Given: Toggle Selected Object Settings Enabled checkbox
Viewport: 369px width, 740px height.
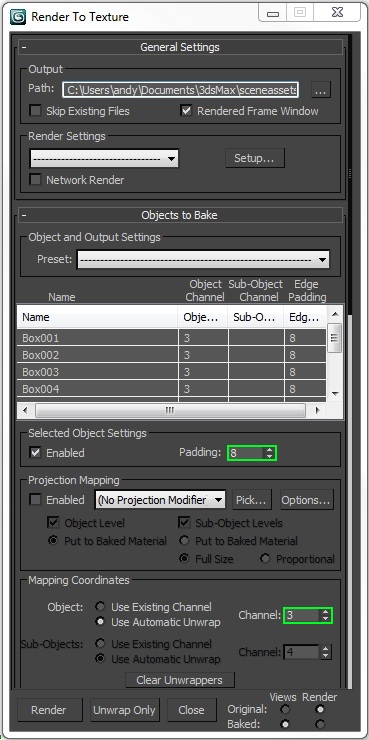Looking at the screenshot, I should (35, 453).
